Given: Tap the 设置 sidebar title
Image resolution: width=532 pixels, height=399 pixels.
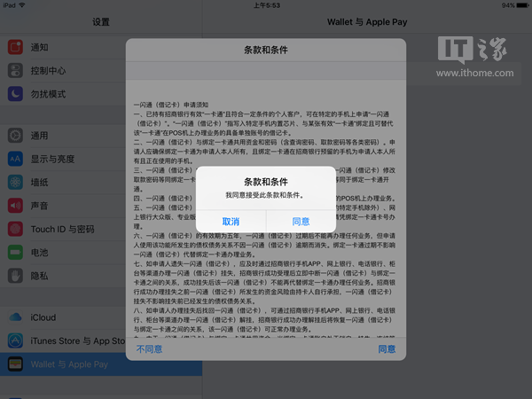Looking at the screenshot, I should coord(101,22).
